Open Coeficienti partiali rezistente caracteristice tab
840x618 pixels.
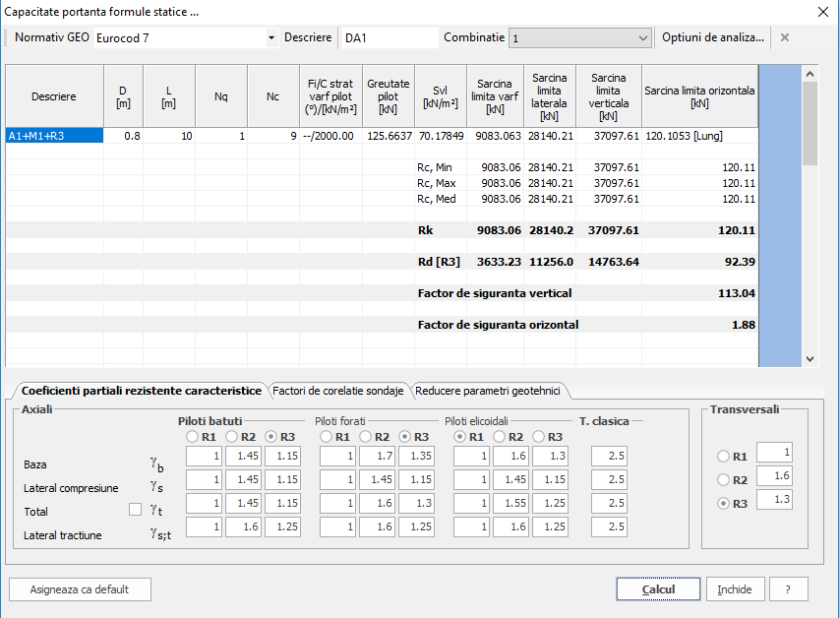[x=141, y=391]
